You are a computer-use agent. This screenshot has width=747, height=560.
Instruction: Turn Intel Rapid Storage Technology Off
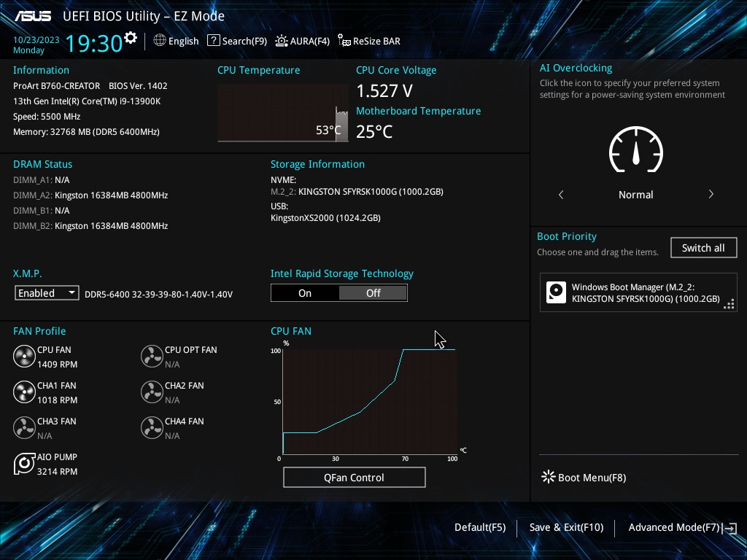pyautogui.click(x=373, y=293)
